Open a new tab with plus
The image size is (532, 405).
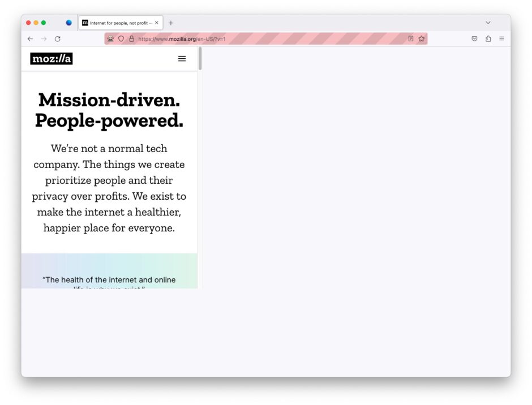click(171, 23)
